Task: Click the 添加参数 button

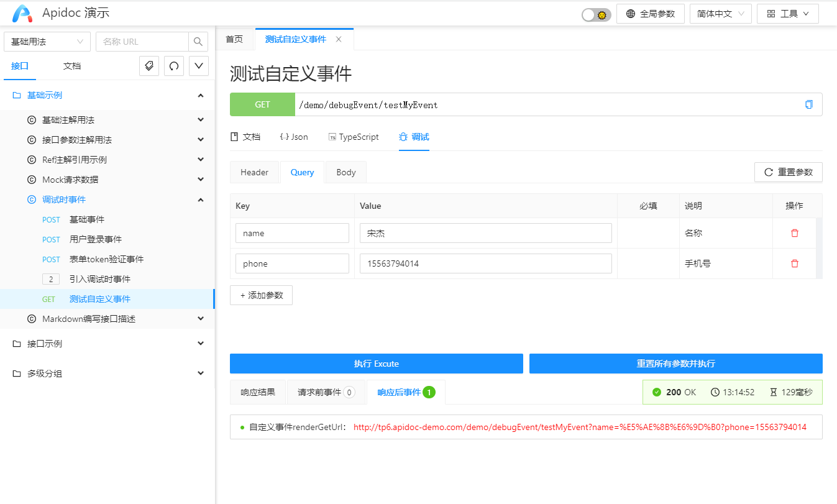Action: (261, 295)
